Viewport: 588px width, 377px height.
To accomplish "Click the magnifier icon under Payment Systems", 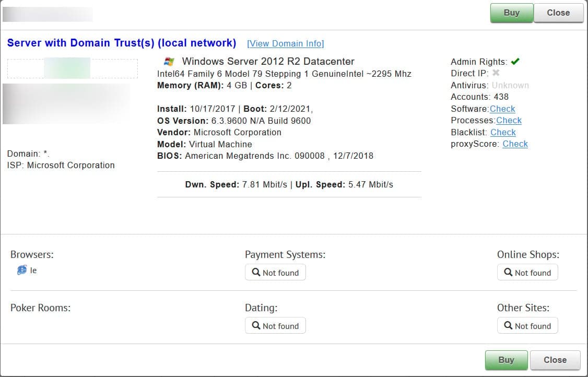I will point(256,272).
